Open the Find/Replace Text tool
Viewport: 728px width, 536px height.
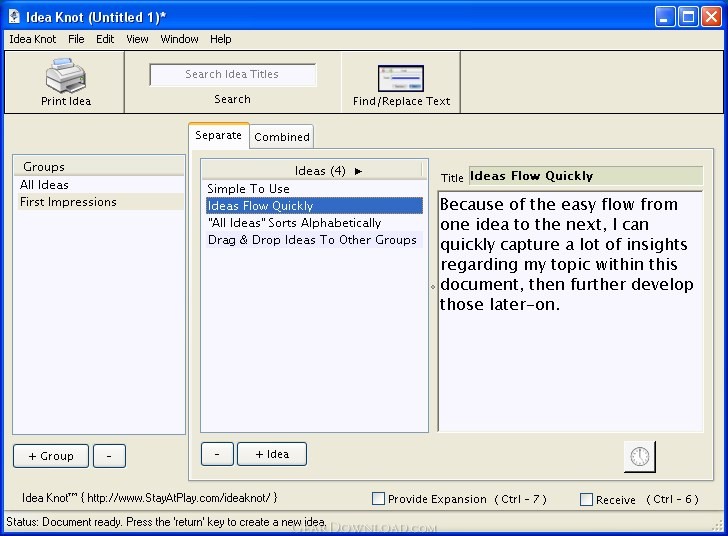[401, 79]
